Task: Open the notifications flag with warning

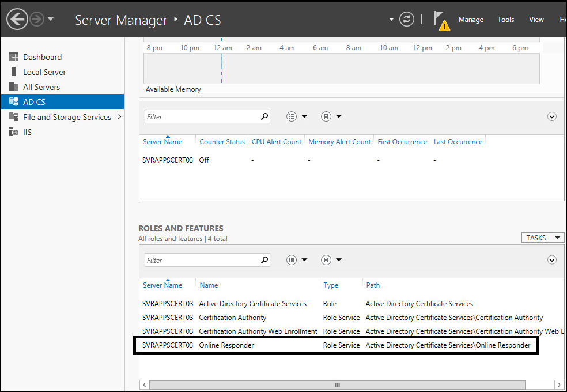Action: coord(441,21)
